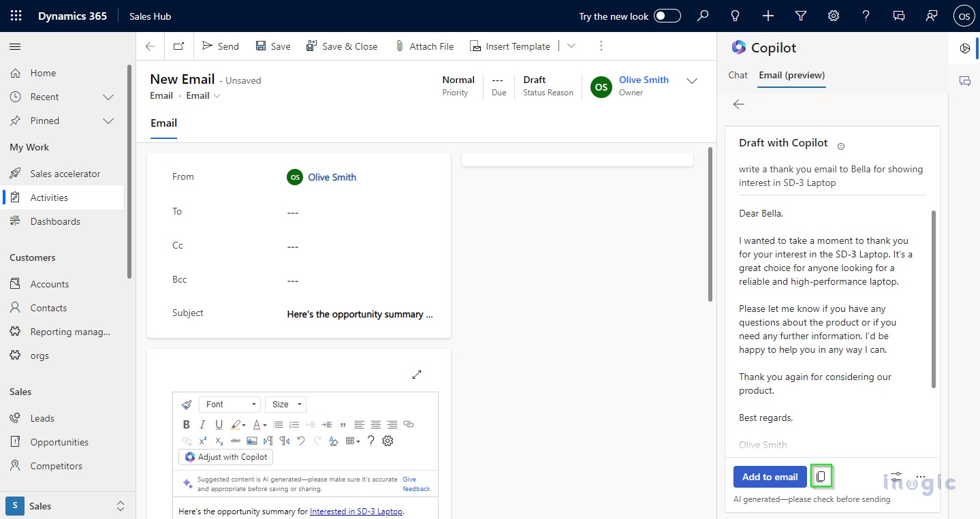Open the Email form selector under the title
Screen dimensions: 980x519
tap(204, 95)
